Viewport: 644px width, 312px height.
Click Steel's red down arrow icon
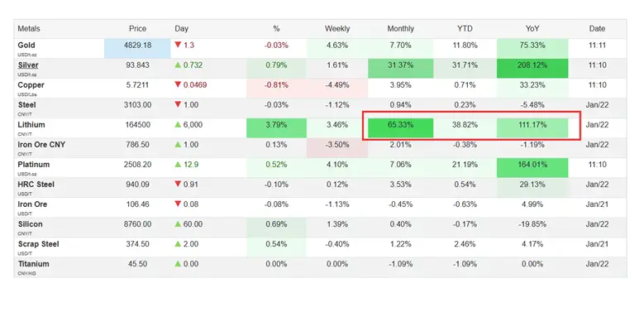point(178,104)
